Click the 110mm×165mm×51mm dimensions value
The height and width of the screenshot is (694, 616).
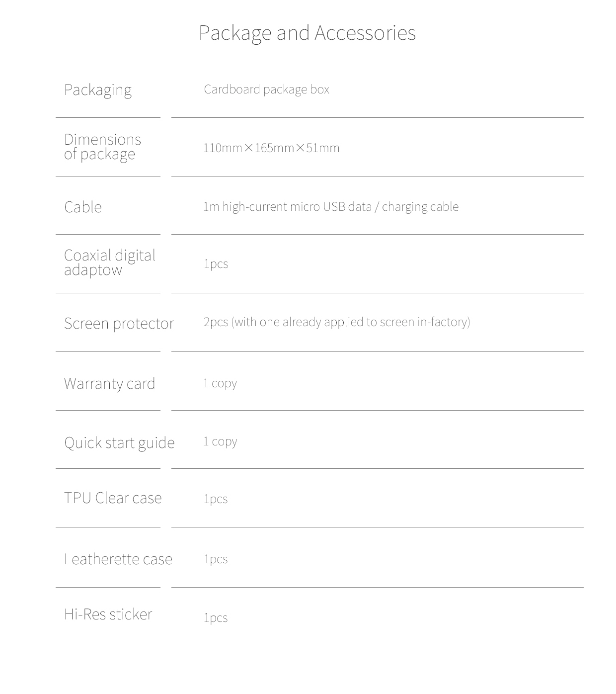tap(271, 148)
